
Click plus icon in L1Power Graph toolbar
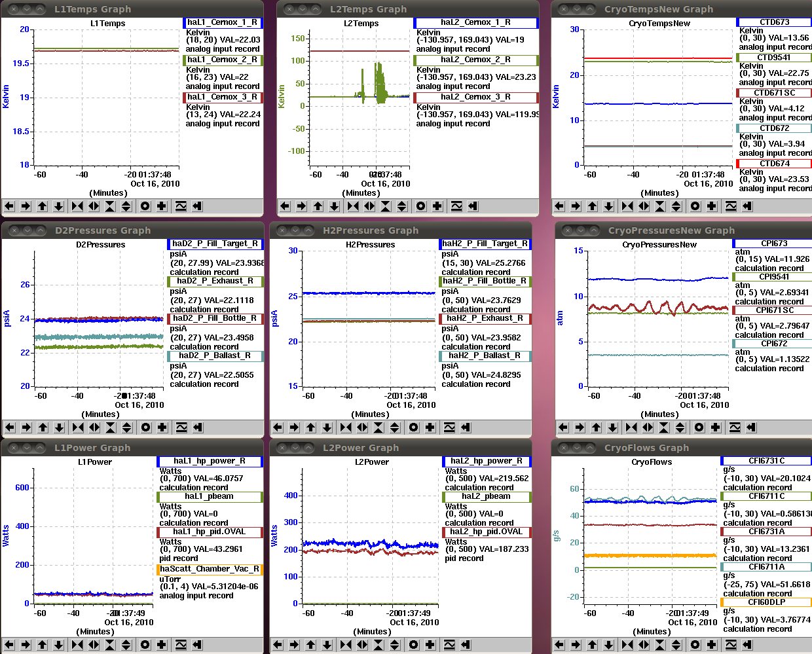[x=162, y=645]
